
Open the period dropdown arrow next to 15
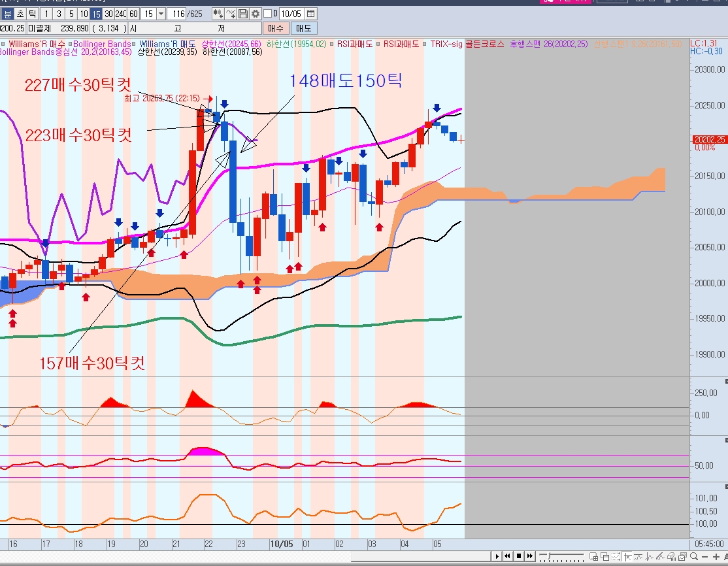pos(161,14)
